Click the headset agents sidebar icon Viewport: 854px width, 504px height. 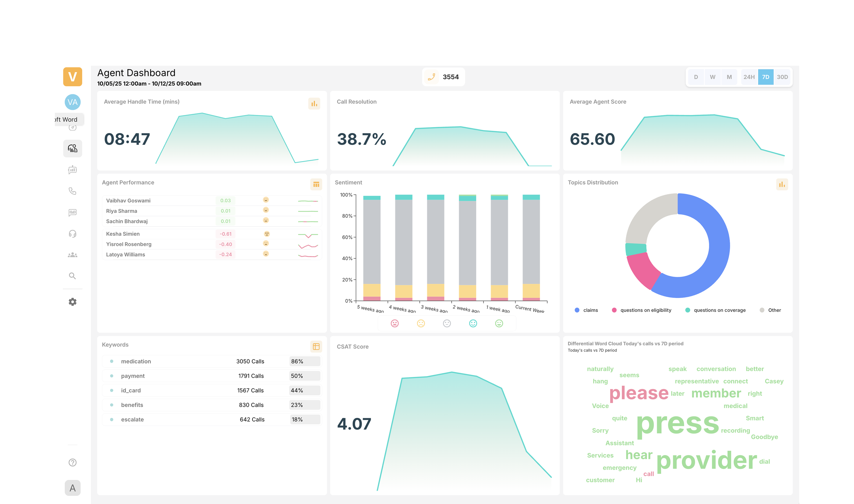72,234
